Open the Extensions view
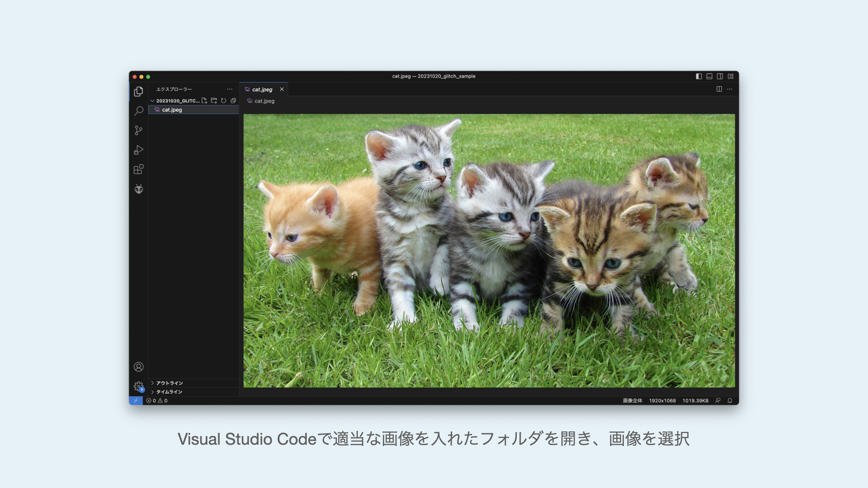The image size is (868, 488). 139,169
